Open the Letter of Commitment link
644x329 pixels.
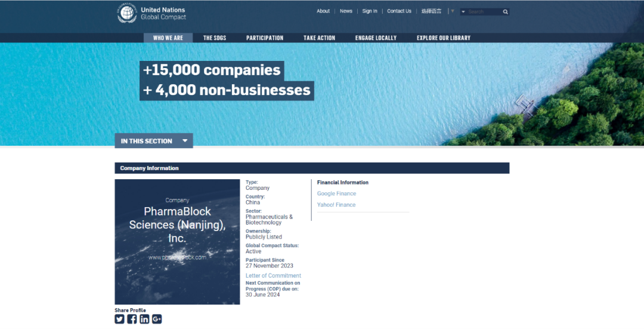coord(273,275)
